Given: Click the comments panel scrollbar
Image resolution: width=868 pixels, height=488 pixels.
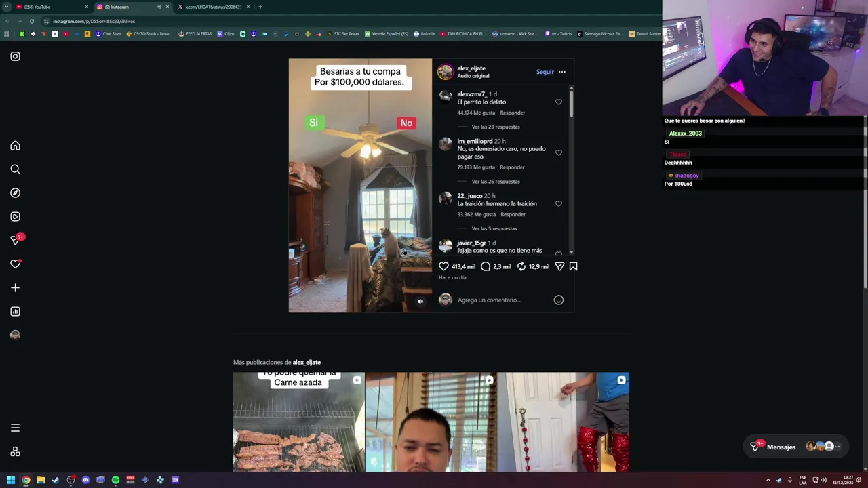Looking at the screenshot, I should pos(571,103).
